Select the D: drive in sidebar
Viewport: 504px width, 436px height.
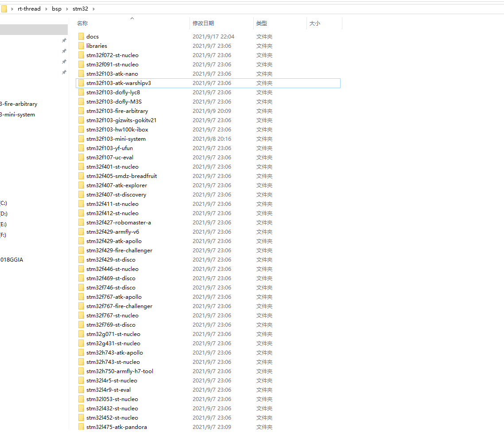pos(4,214)
